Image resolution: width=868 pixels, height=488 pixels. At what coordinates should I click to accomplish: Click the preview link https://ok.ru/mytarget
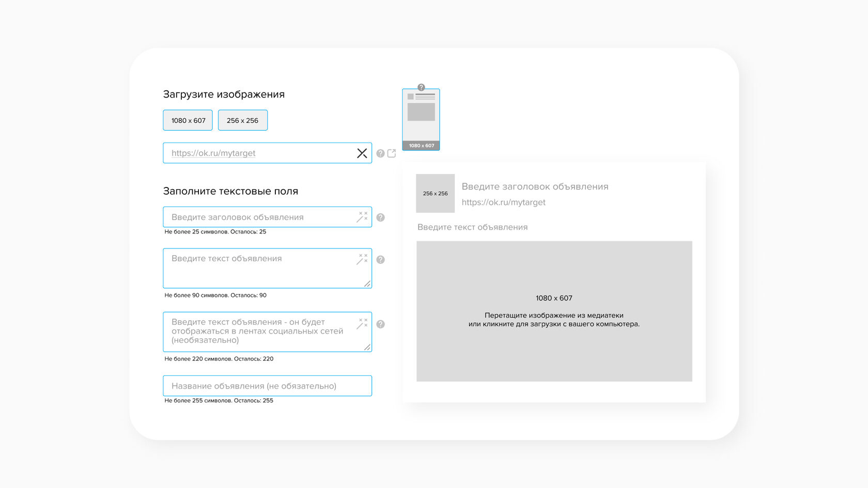pyautogui.click(x=503, y=202)
